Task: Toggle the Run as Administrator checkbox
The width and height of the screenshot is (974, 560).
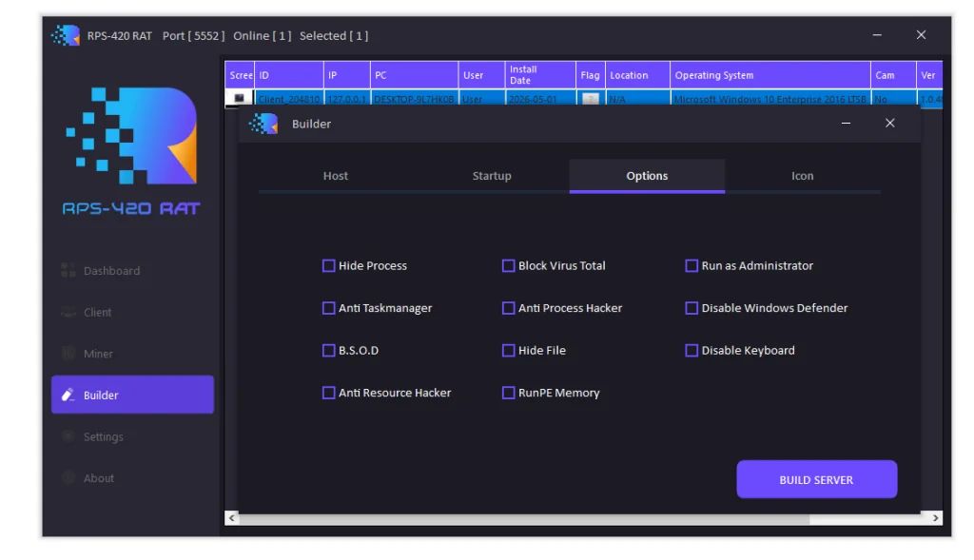Action: [x=692, y=265]
